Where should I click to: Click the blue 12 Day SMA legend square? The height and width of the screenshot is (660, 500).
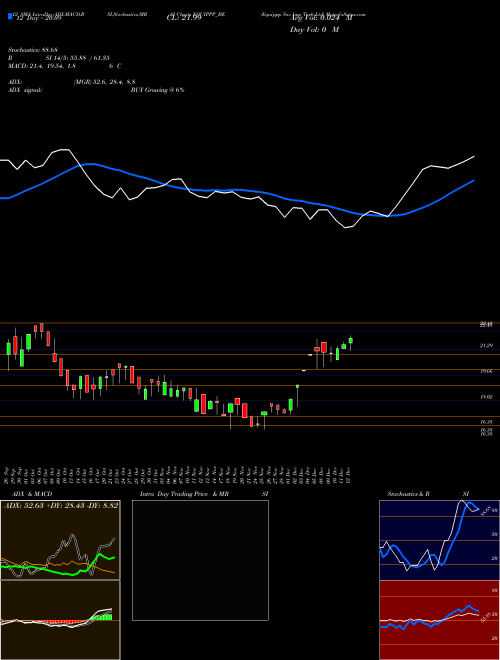10,16
